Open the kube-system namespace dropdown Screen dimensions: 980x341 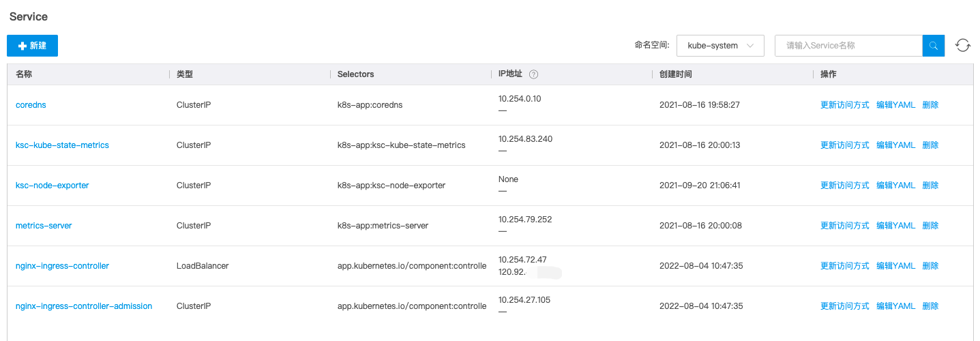tap(720, 46)
